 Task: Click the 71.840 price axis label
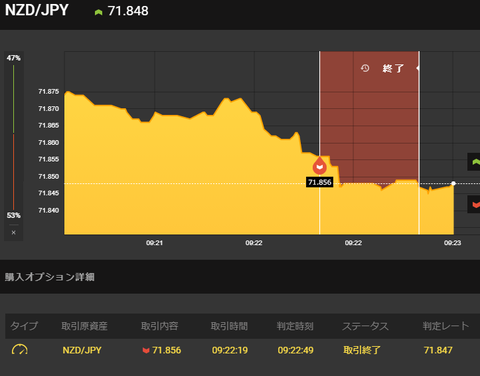[x=49, y=210]
